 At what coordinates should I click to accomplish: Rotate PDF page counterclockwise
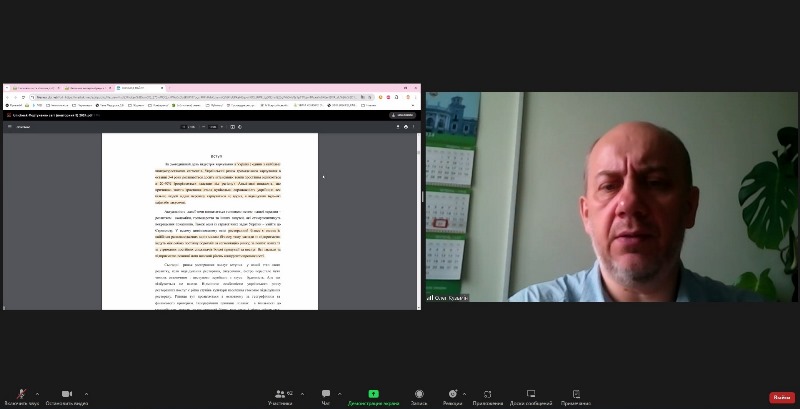240,126
